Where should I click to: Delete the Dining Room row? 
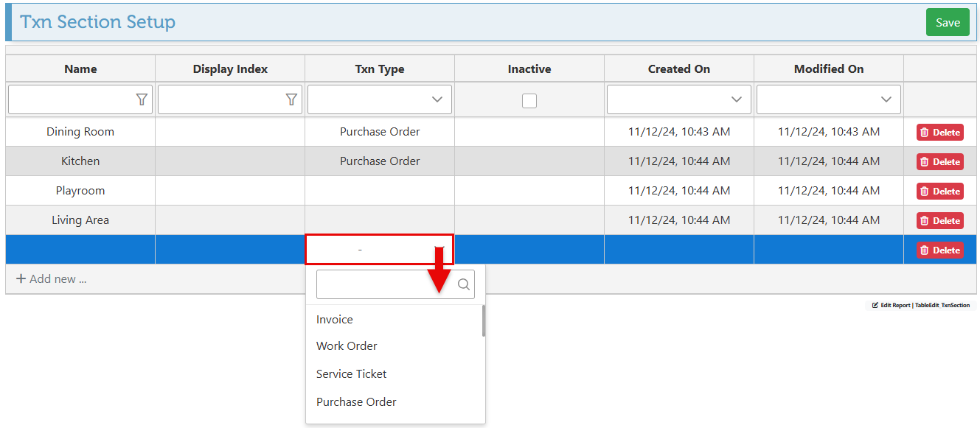click(939, 133)
